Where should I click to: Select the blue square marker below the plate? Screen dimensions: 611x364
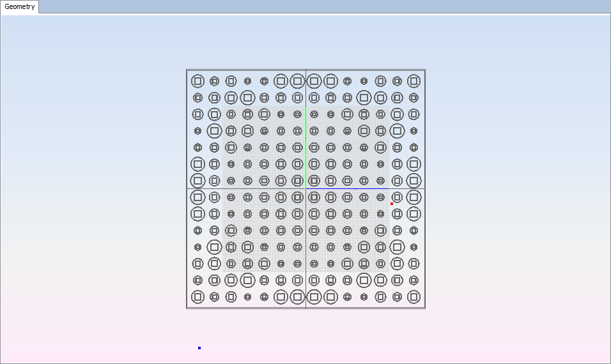(199, 348)
